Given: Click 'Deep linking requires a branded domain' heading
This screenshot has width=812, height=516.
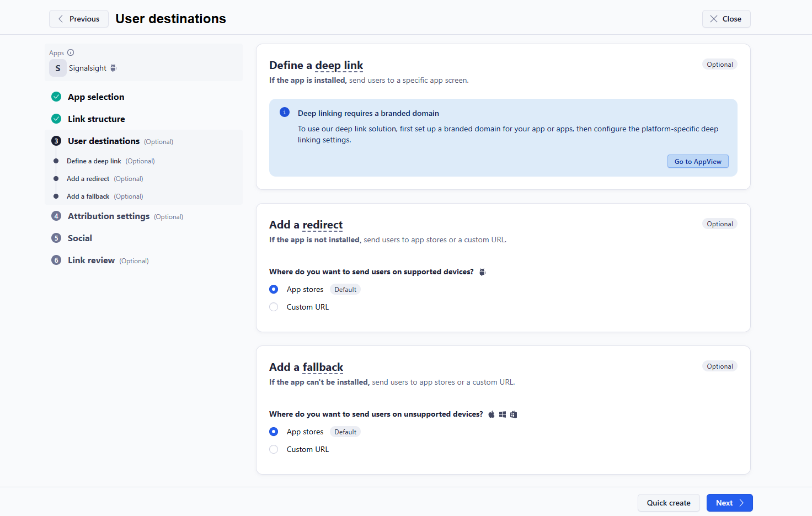Looking at the screenshot, I should pyautogui.click(x=368, y=113).
